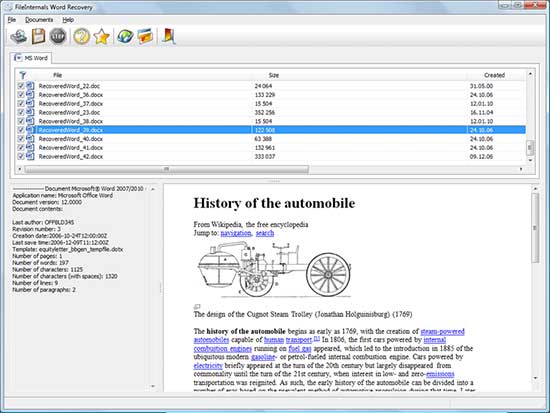The image size is (550, 413).
Task: Uncheck RecoveredWord_40.docx checkbox
Action: [21, 139]
